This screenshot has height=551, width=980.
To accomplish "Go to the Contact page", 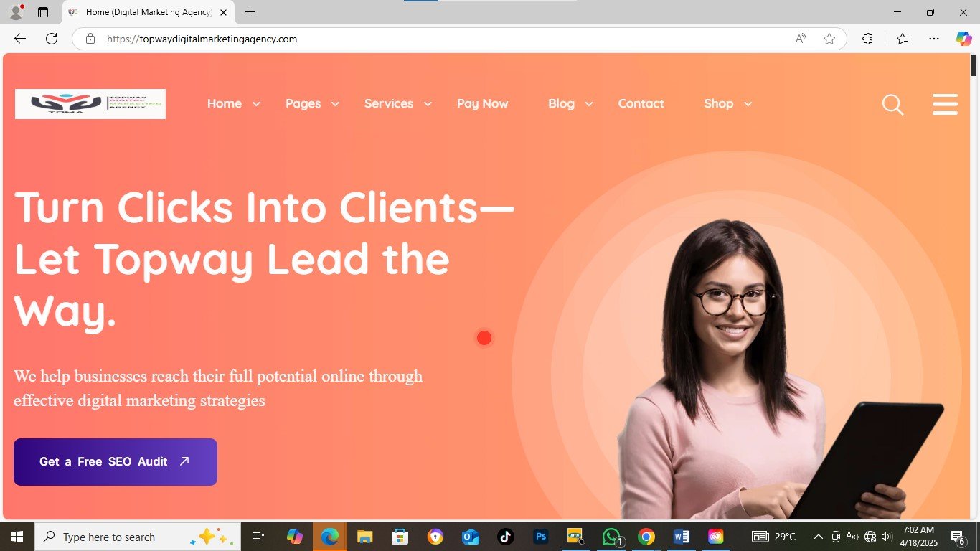I will pyautogui.click(x=641, y=103).
